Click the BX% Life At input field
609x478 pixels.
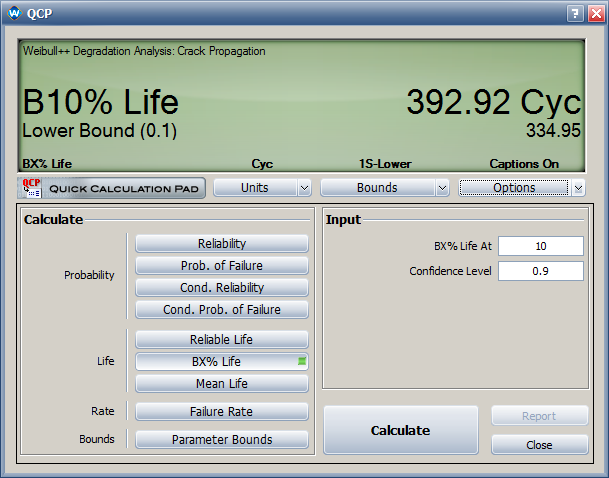(540, 247)
